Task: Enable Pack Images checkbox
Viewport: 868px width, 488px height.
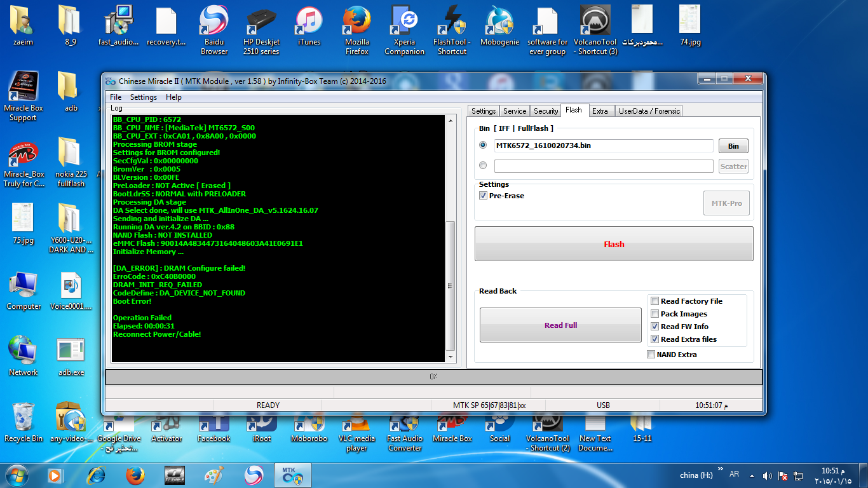Action: pos(655,314)
